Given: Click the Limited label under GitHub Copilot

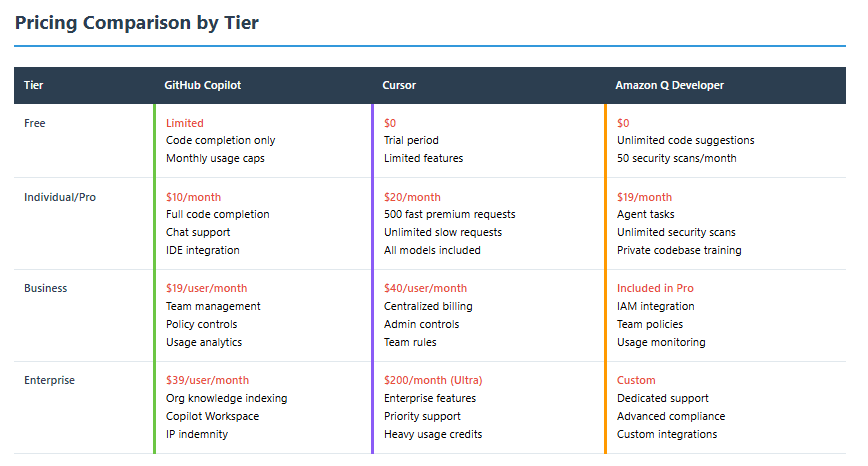Looking at the screenshot, I should 184,123.
